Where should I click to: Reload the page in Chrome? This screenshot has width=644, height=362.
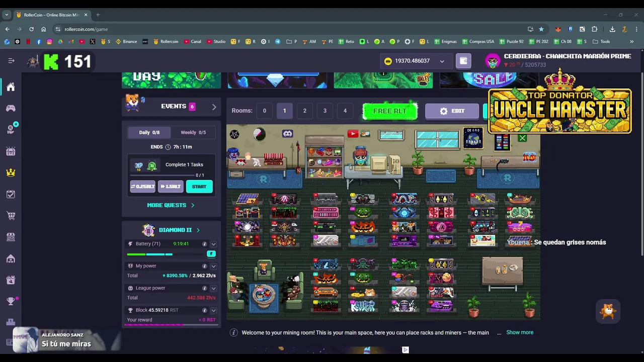click(x=31, y=29)
